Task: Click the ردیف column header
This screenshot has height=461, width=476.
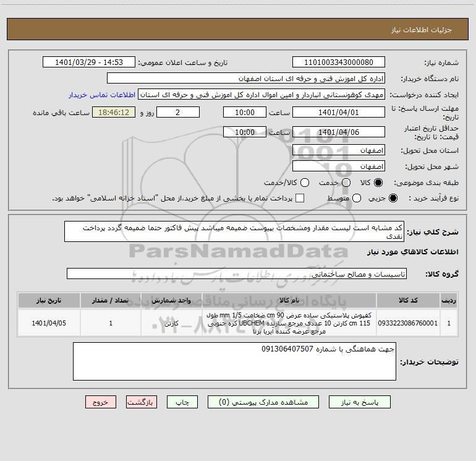Action: 449,300
